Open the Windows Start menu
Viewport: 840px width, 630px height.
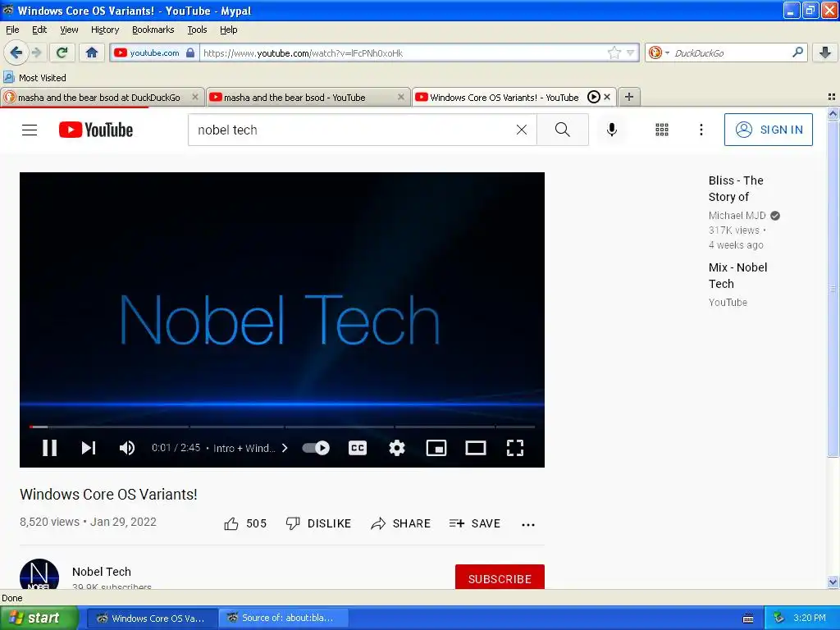point(39,618)
